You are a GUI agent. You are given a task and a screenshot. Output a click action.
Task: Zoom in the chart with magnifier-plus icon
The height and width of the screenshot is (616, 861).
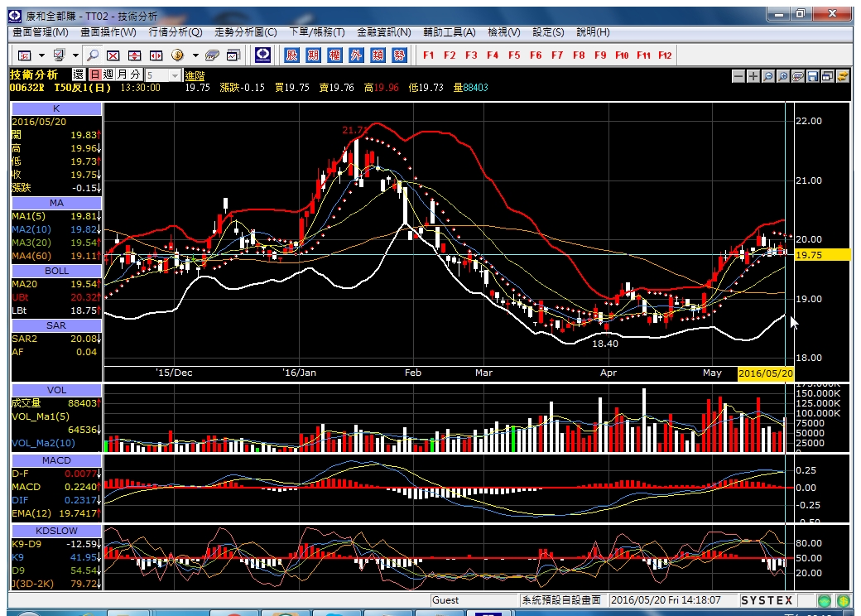(783, 76)
